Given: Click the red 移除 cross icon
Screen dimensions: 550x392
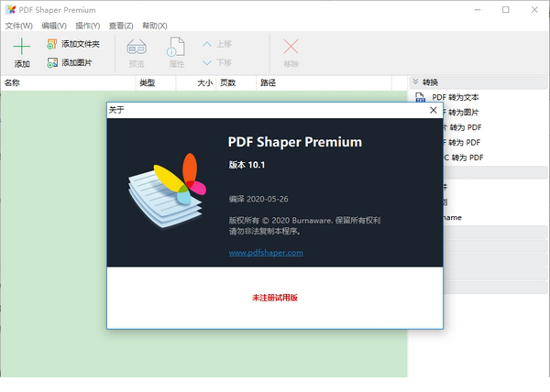Looking at the screenshot, I should pos(291,46).
